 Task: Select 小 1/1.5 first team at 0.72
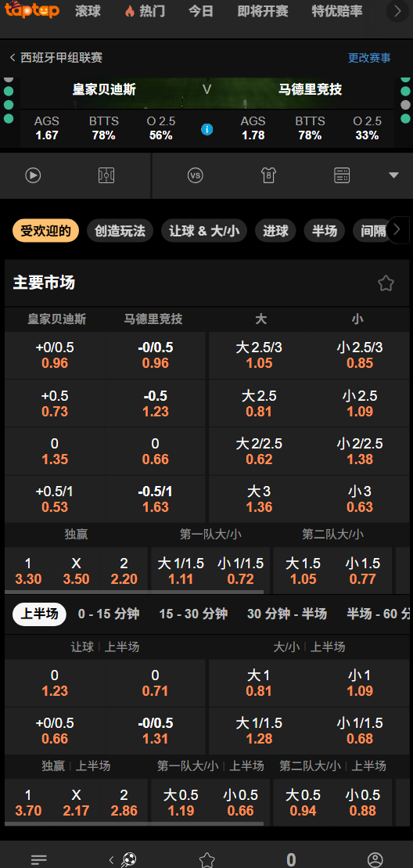240,571
